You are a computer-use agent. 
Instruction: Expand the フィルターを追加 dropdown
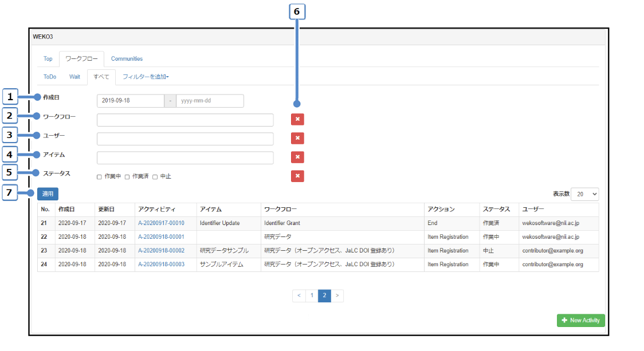[146, 77]
